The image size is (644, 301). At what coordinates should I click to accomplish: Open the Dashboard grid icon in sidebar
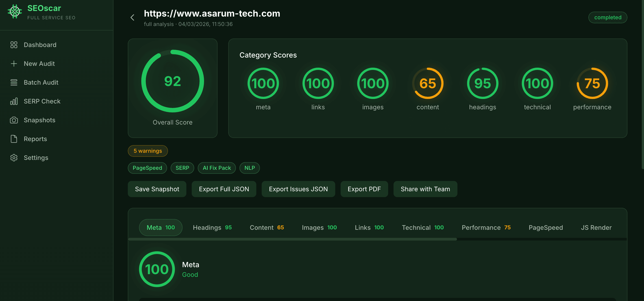point(14,45)
